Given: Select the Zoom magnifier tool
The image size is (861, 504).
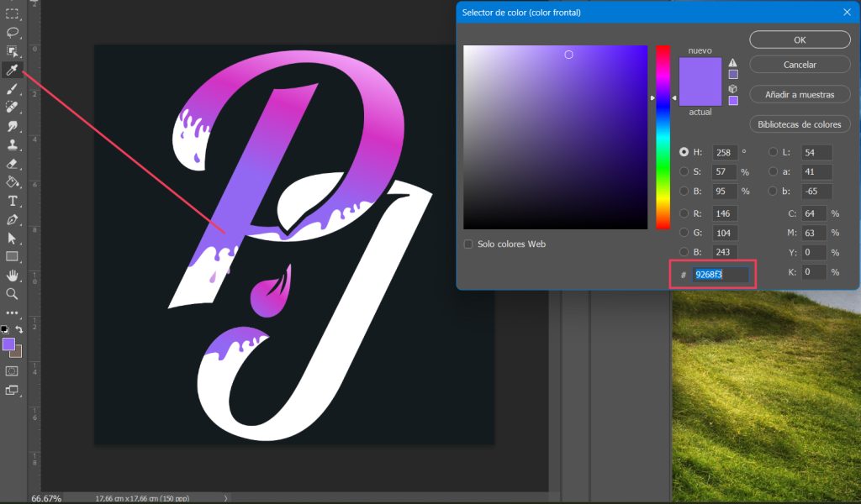Looking at the screenshot, I should tap(13, 293).
